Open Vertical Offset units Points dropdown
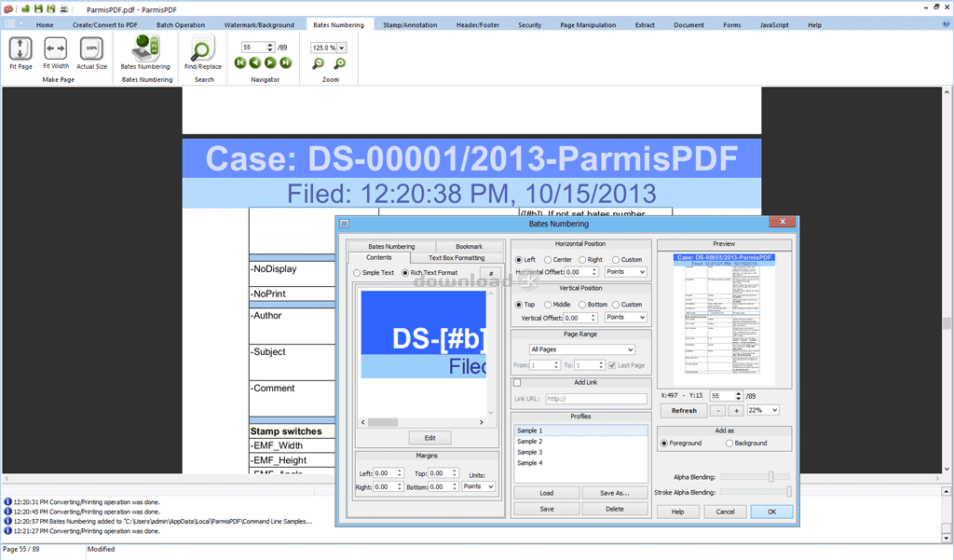 tap(625, 317)
